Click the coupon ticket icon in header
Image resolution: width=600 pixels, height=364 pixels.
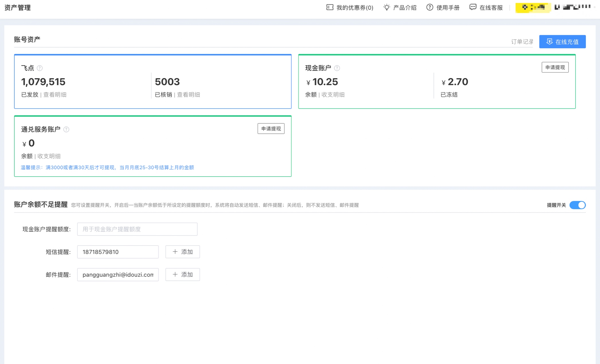(x=330, y=7)
